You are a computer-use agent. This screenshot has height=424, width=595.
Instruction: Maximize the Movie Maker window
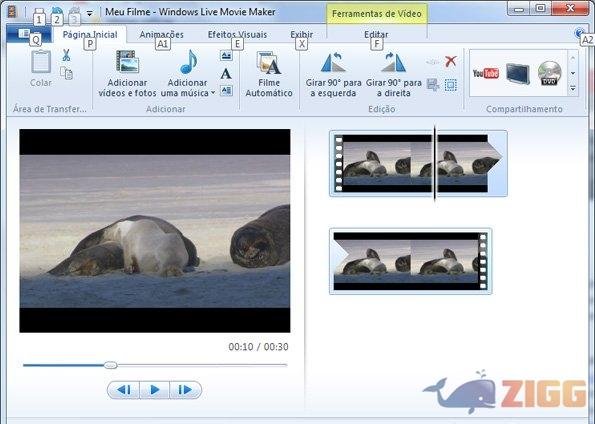[541, 8]
